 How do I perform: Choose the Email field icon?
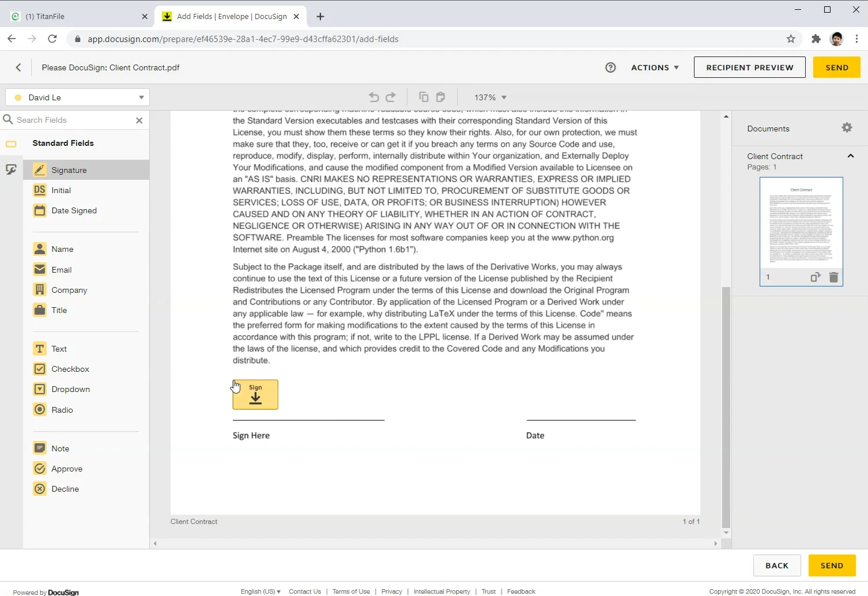point(40,270)
